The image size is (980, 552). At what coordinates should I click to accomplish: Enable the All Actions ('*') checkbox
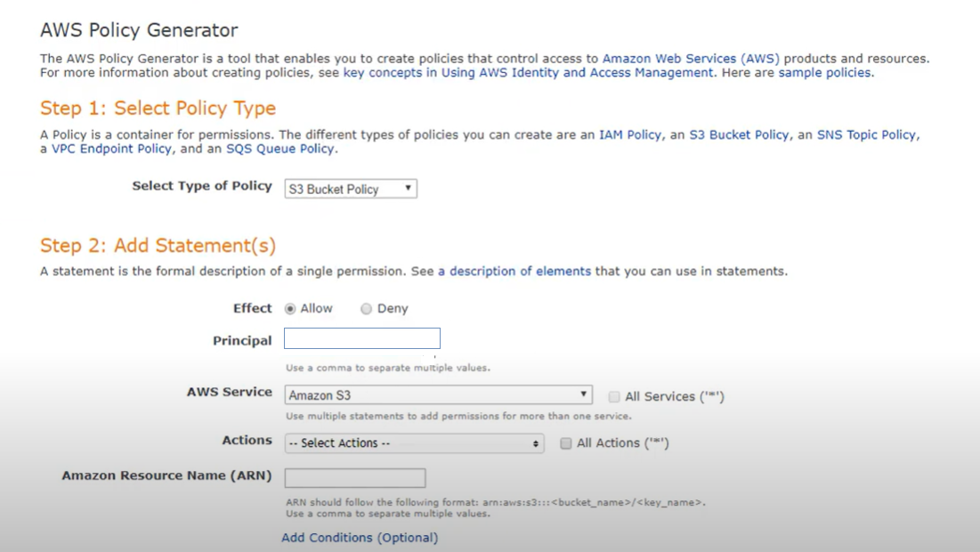[x=566, y=442]
